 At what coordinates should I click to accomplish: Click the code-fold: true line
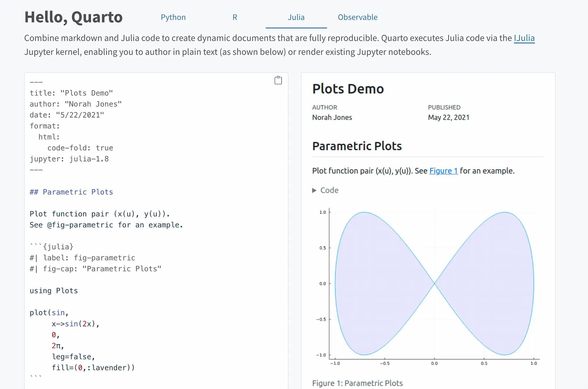click(x=80, y=148)
